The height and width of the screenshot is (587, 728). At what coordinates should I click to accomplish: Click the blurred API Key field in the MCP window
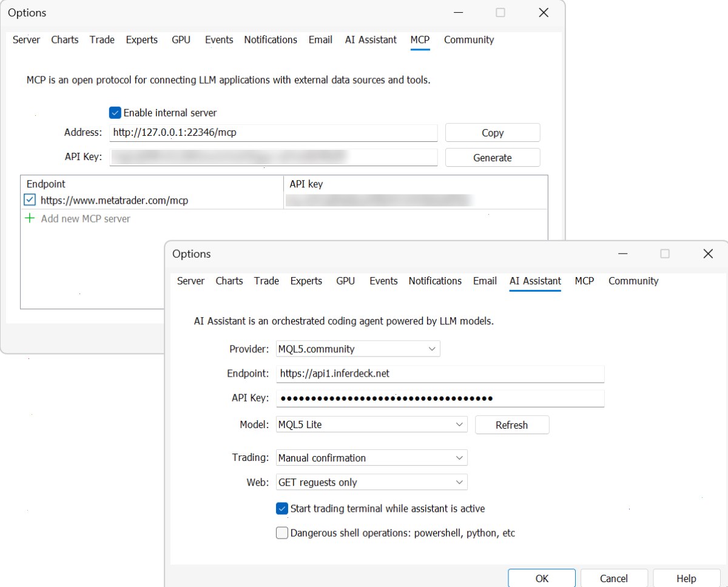pyautogui.click(x=274, y=157)
